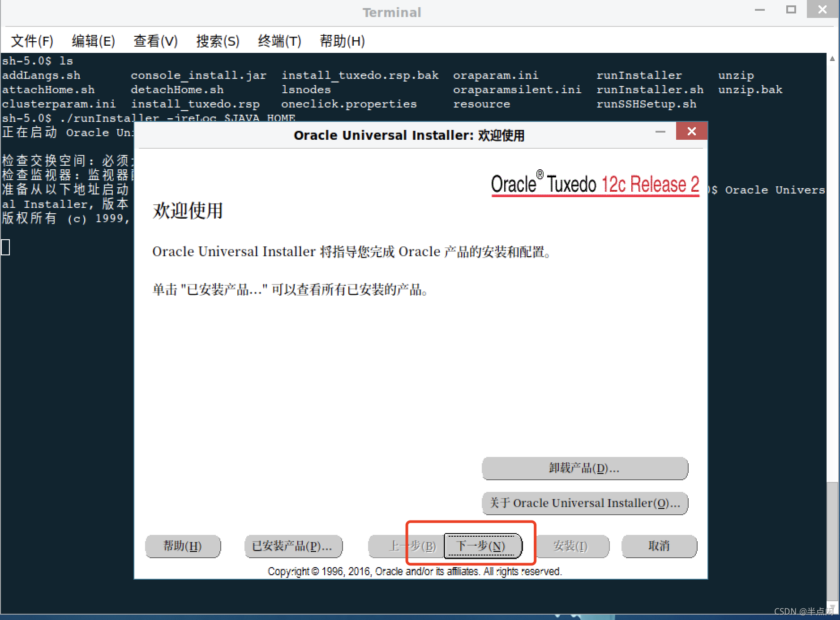840x620 pixels.
Task: Click the 下一步(N) button
Action: coord(483,546)
